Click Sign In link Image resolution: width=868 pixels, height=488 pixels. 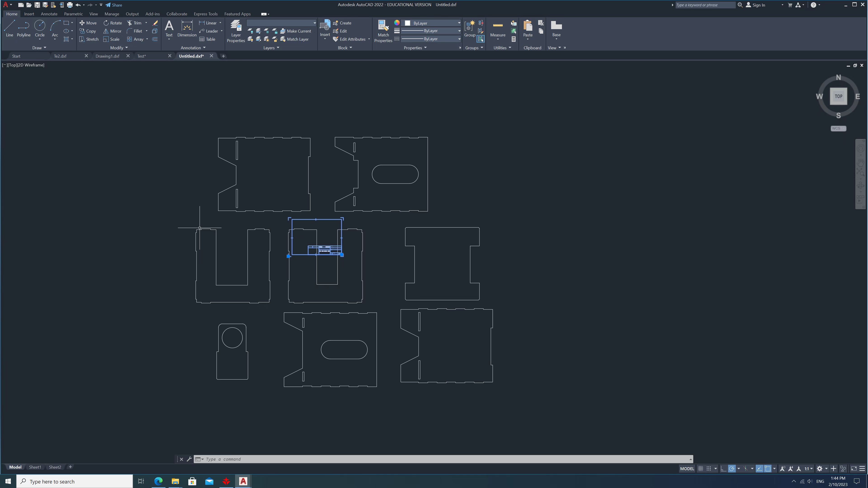click(755, 5)
